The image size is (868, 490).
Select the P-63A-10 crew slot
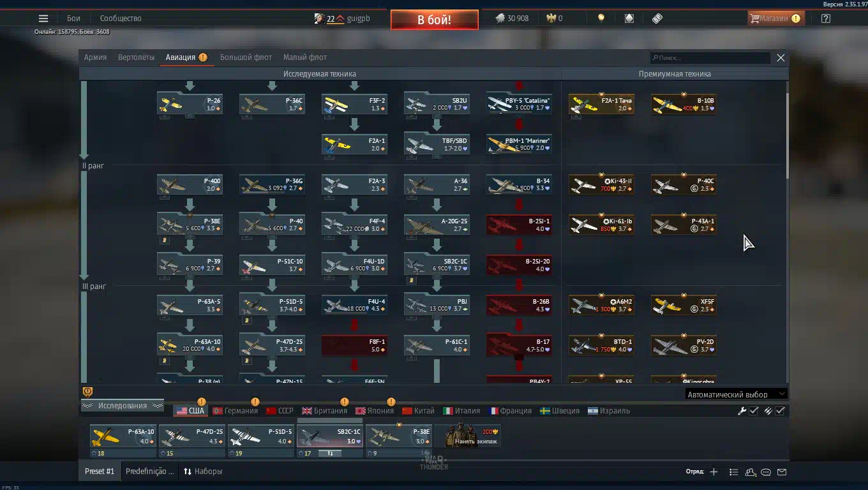[123, 436]
